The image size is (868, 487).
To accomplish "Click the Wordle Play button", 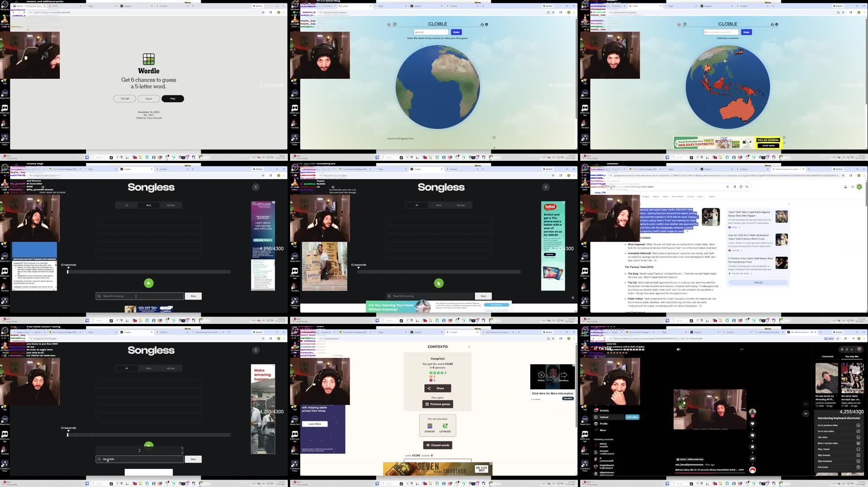I will click(x=172, y=98).
